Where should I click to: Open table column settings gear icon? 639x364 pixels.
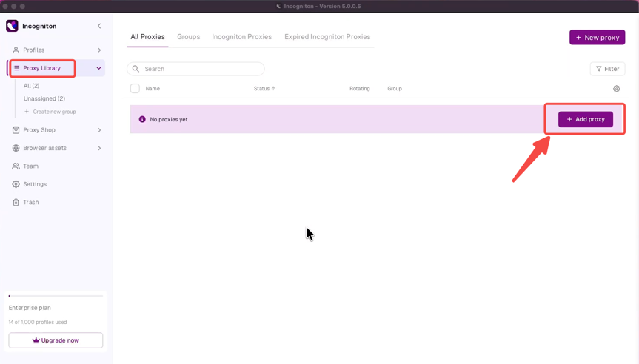[x=616, y=88]
